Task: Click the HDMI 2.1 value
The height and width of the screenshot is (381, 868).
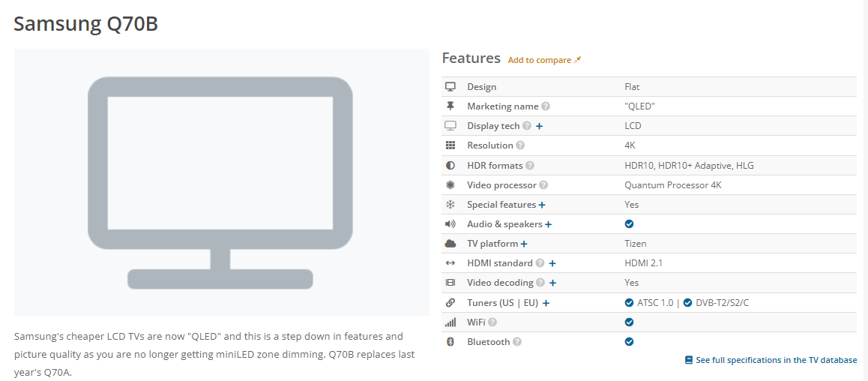Action: tap(643, 263)
